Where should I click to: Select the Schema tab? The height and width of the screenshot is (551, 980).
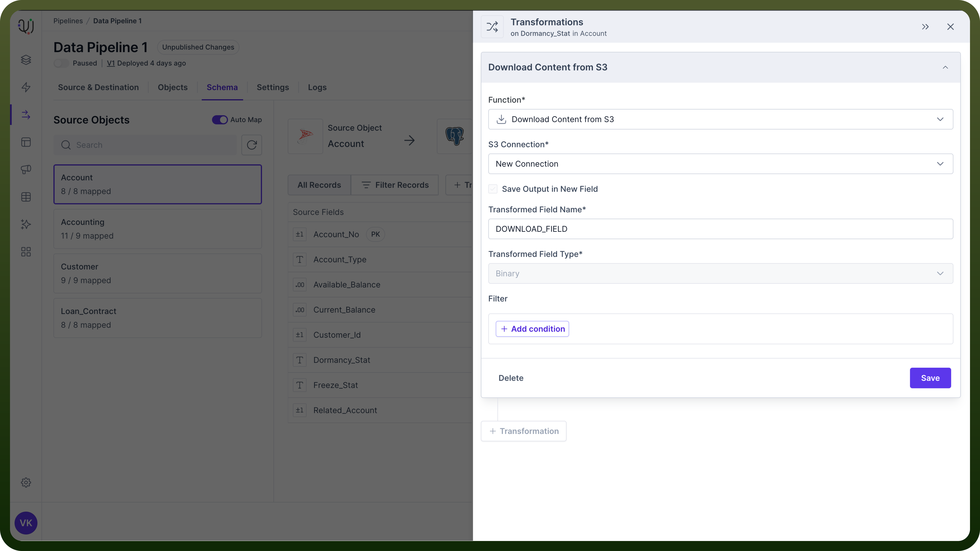(222, 87)
